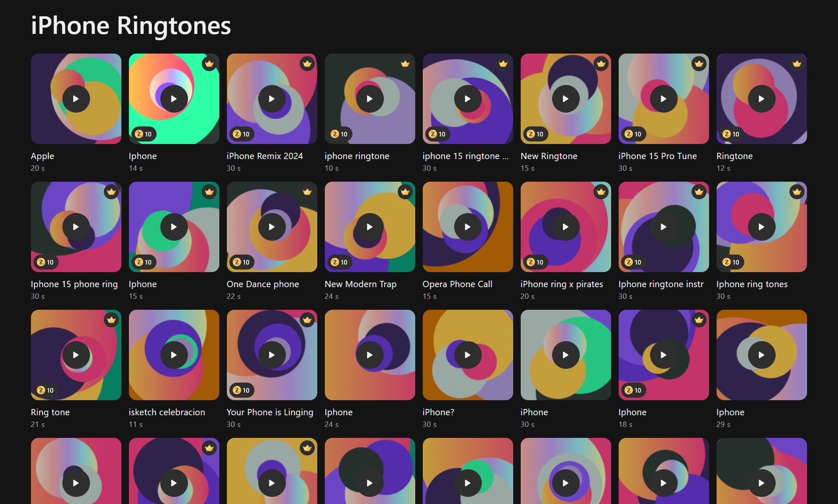Play the isketch celebracion ringtone

pyautogui.click(x=174, y=355)
